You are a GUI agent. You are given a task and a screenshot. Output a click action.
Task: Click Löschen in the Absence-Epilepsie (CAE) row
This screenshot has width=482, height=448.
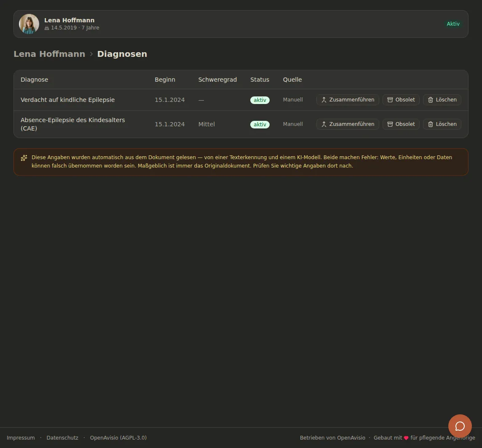(x=442, y=124)
